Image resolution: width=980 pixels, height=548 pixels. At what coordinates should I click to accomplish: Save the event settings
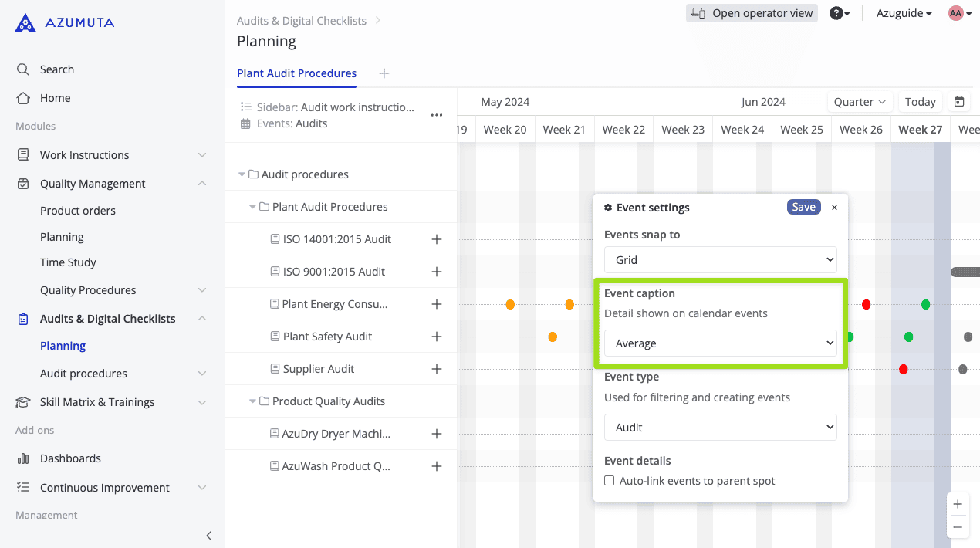click(x=803, y=207)
